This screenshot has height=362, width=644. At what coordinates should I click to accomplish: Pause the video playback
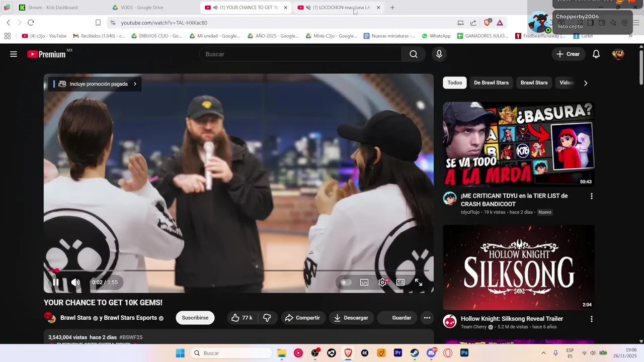point(56,282)
